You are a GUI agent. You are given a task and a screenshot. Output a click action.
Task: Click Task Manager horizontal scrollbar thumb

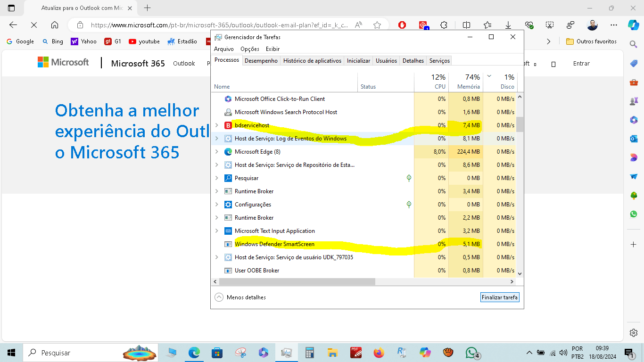tap(297, 281)
